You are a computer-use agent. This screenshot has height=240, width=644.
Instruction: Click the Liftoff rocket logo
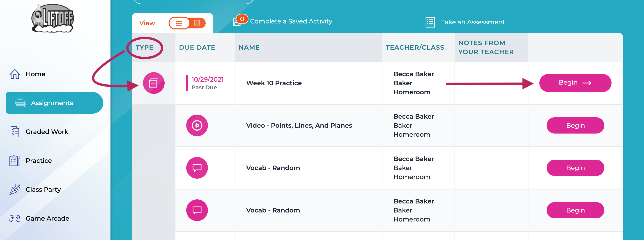53,18
